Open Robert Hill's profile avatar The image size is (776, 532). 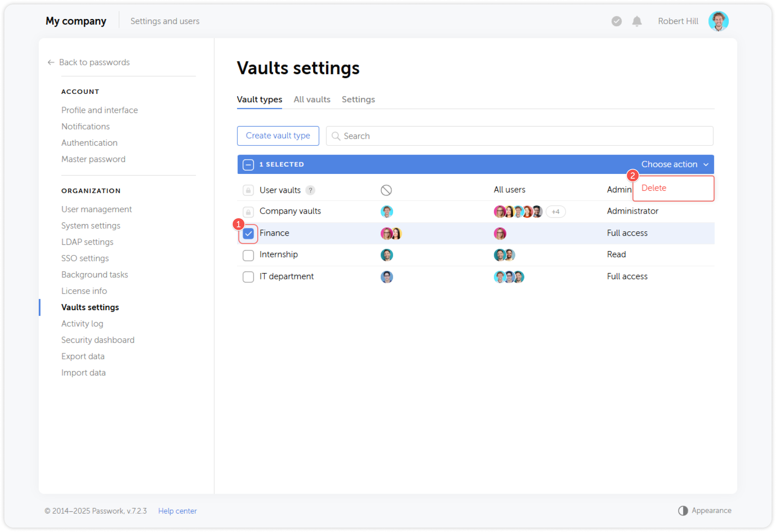point(718,21)
